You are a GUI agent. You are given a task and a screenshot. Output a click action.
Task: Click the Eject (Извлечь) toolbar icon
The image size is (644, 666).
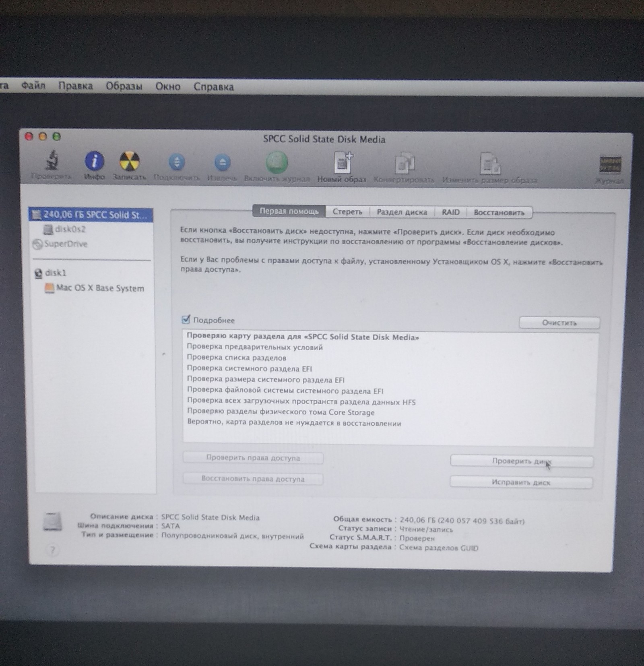tap(222, 163)
